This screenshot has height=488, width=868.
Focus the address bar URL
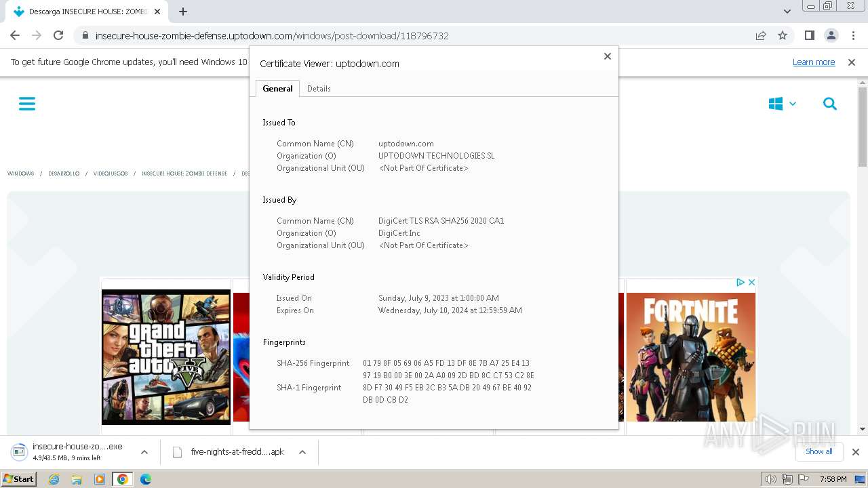coord(272,35)
